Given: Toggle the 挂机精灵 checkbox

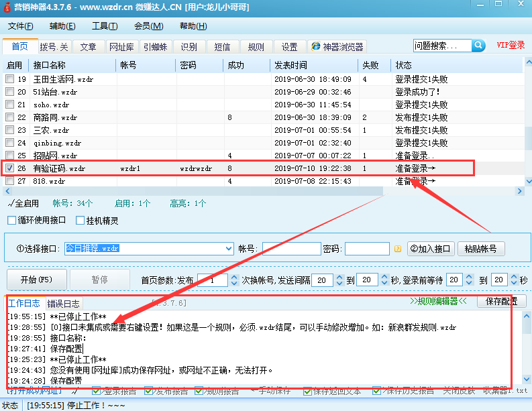Looking at the screenshot, I should [x=80, y=221].
